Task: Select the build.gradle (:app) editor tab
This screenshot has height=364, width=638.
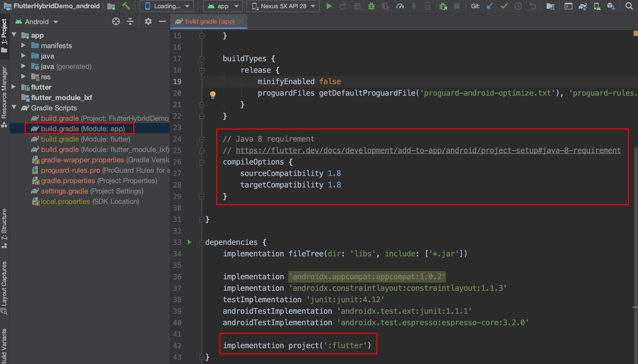Action: pyautogui.click(x=209, y=22)
